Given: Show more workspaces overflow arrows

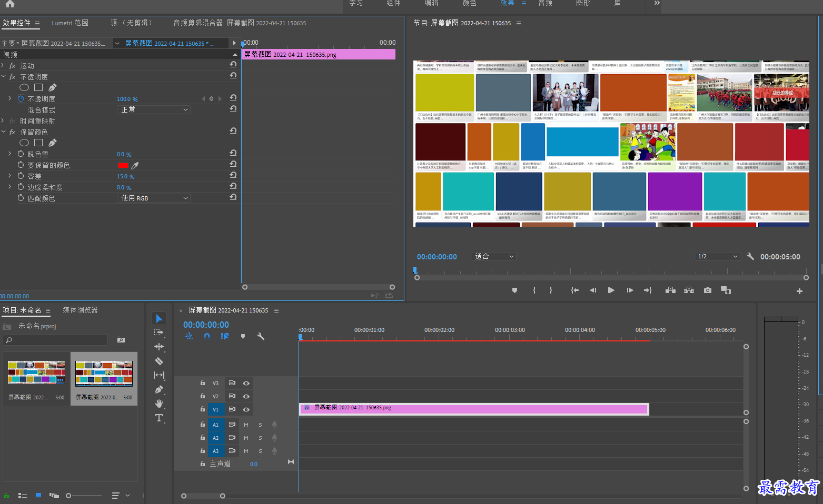Looking at the screenshot, I should [657, 3].
